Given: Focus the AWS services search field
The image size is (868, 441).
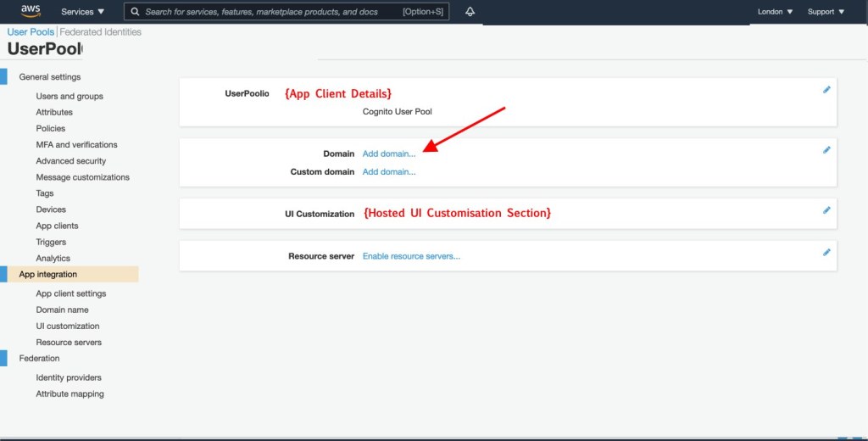Looking at the screenshot, I should pyautogui.click(x=271, y=12).
